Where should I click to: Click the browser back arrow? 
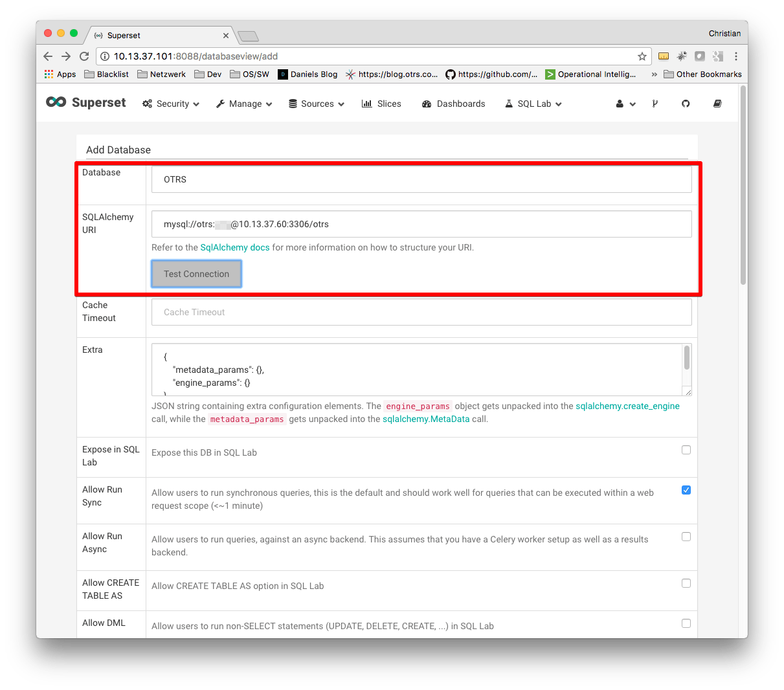[48, 56]
